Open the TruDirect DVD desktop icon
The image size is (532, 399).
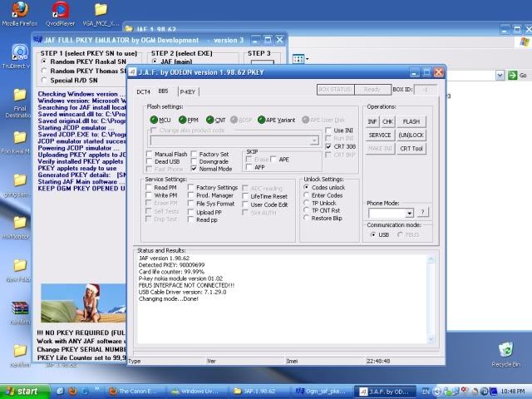coord(18,56)
